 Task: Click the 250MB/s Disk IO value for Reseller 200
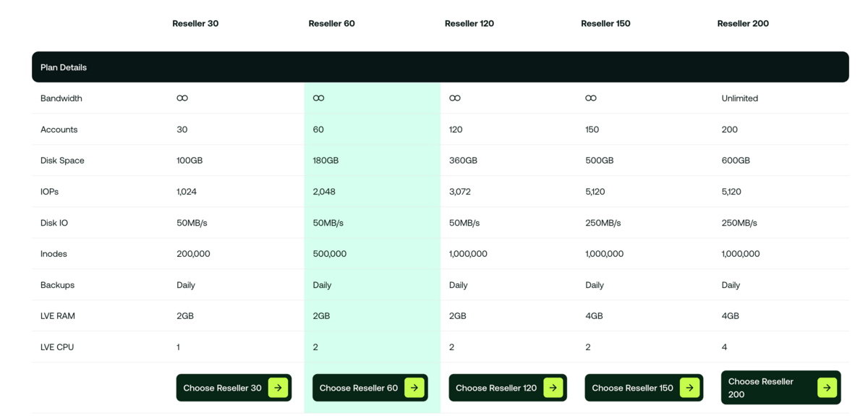(x=739, y=223)
